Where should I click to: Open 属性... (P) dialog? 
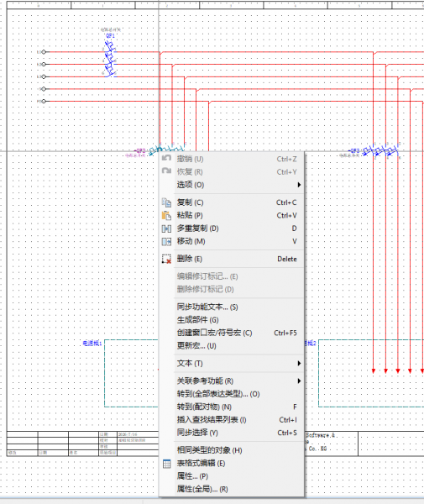[232, 476]
